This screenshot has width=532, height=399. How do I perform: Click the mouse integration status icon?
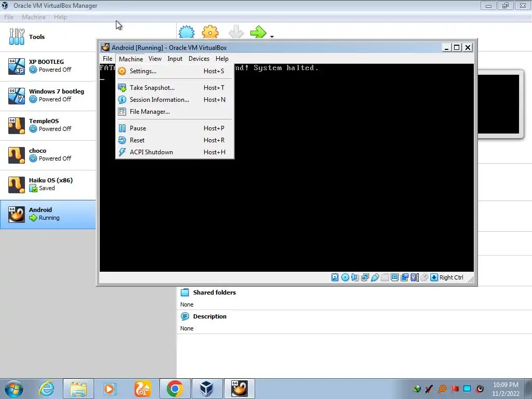point(424,277)
